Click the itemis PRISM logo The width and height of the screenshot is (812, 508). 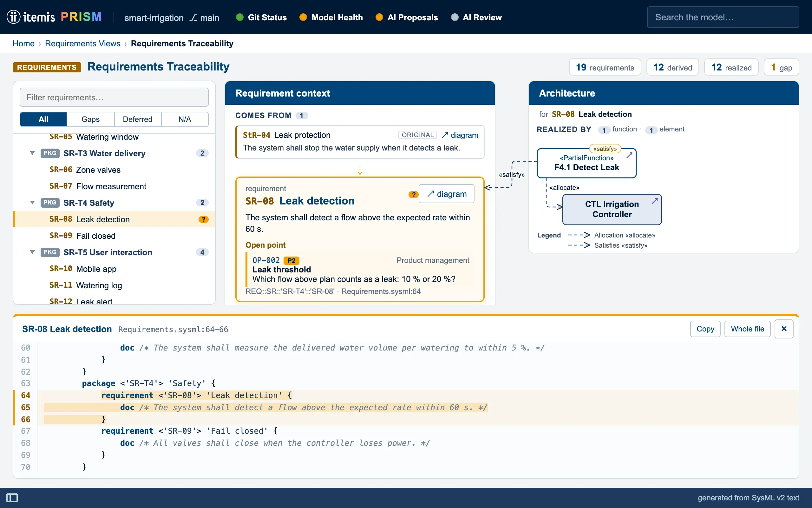click(54, 17)
